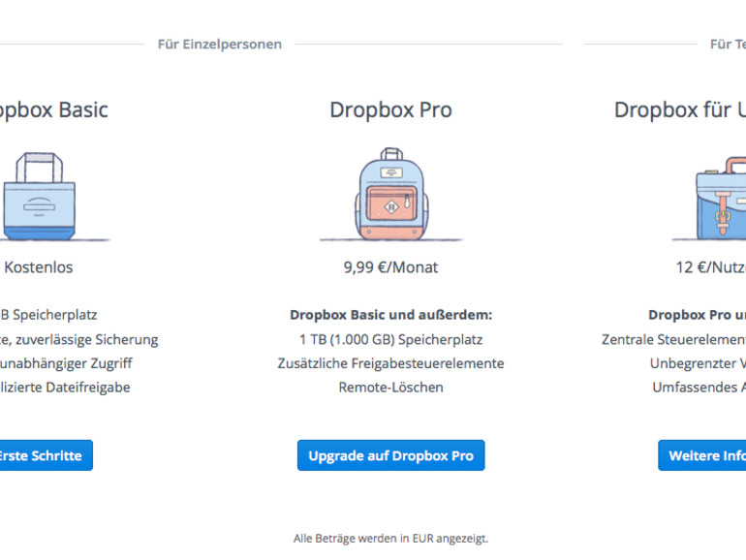The width and height of the screenshot is (746, 560).
Task: Select the "Dropbox Pro" plan heading
Action: (x=390, y=109)
